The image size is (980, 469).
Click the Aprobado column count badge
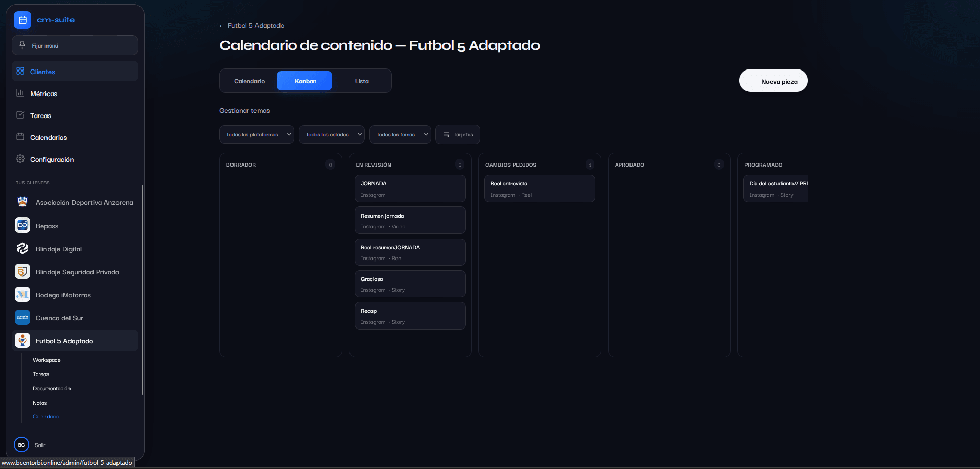coord(719,165)
